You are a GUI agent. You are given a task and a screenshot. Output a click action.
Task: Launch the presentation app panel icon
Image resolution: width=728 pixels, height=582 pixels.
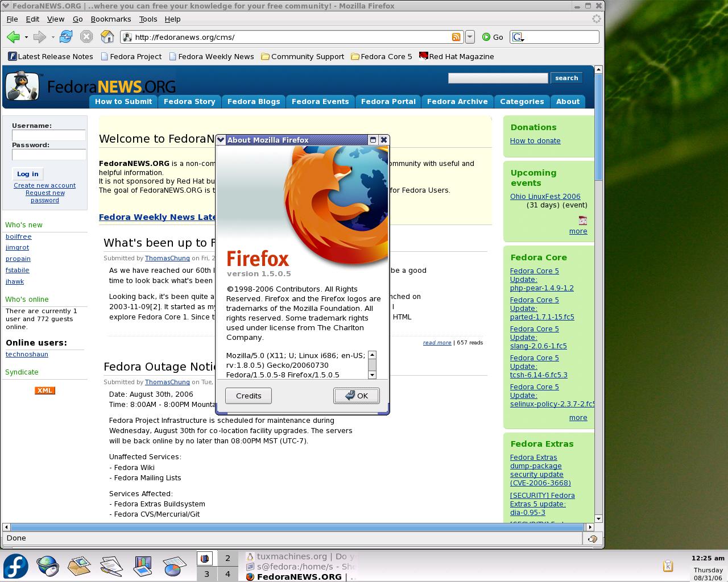(x=143, y=567)
